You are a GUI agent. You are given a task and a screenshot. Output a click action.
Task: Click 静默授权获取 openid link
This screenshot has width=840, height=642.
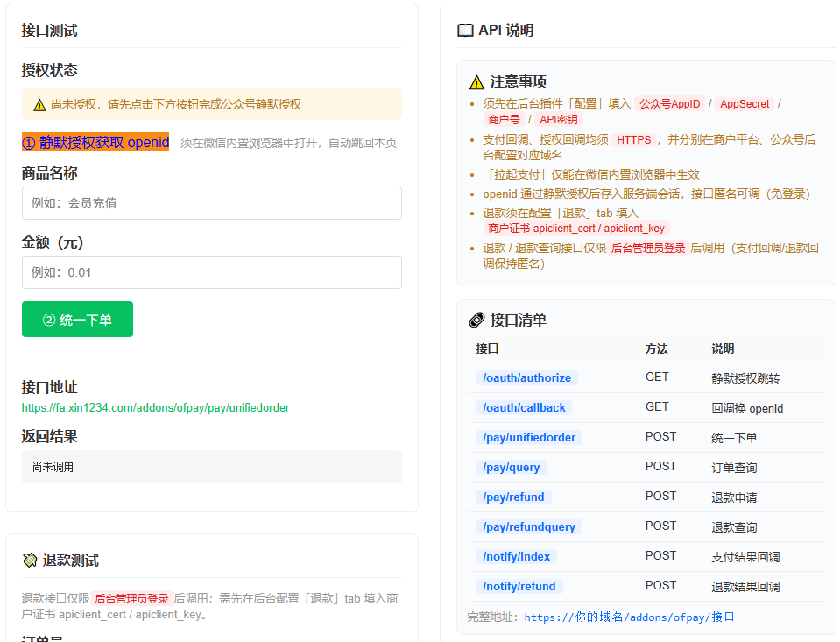(x=95, y=142)
